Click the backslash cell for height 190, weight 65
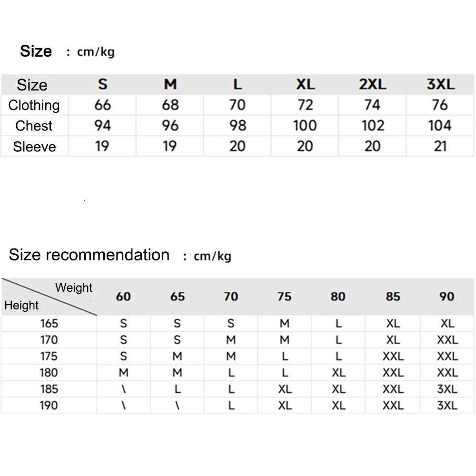This screenshot has width=476, height=476. click(x=177, y=406)
